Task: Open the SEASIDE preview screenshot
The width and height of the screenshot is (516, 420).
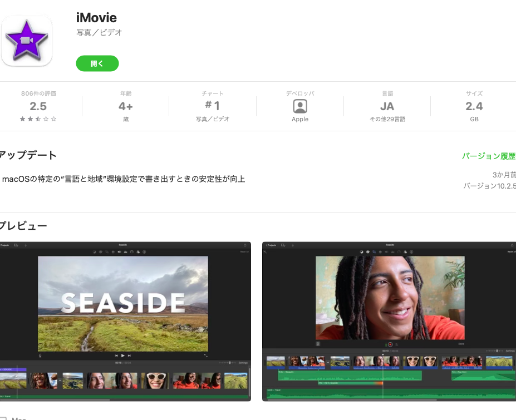Action: [x=125, y=322]
